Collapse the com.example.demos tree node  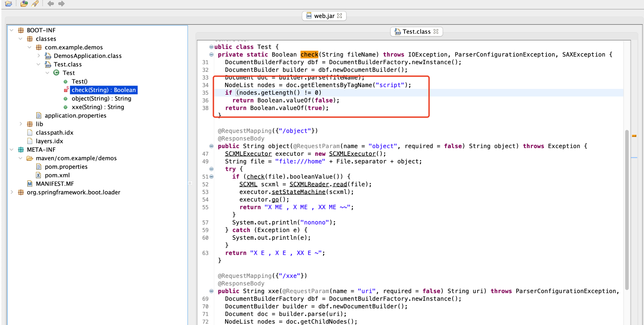[30, 47]
